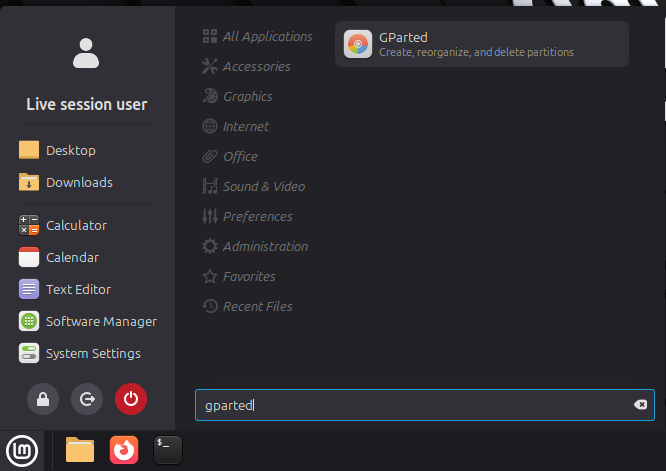Log out with the logout arrow button
This screenshot has width=666, height=471.
pyautogui.click(x=87, y=399)
